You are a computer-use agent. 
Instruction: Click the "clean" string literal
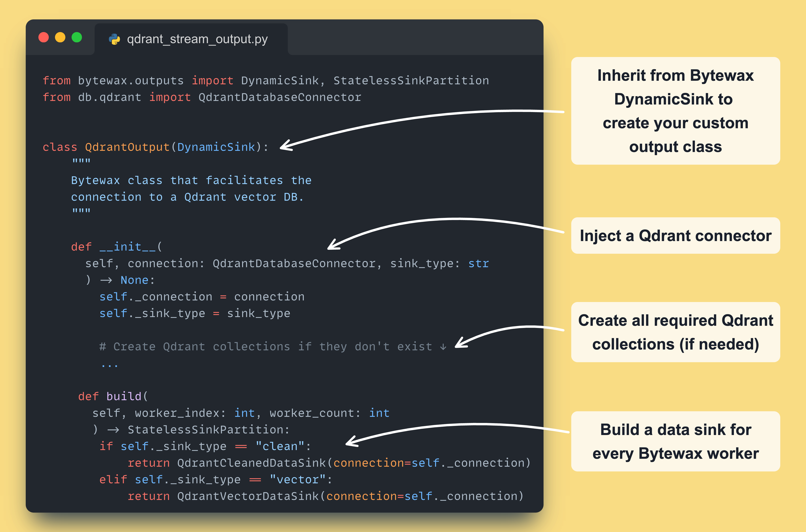(280, 446)
